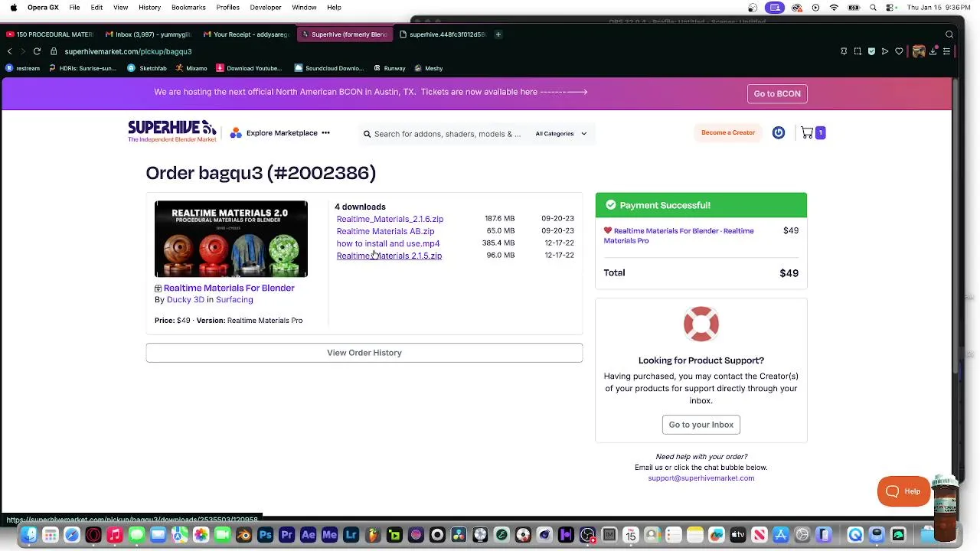Click the Apple menu icon
This screenshot has width=980, height=551.
click(x=13, y=7)
